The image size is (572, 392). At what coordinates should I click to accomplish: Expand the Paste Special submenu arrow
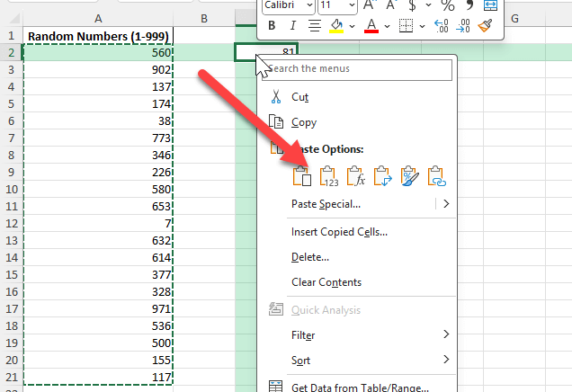point(446,203)
